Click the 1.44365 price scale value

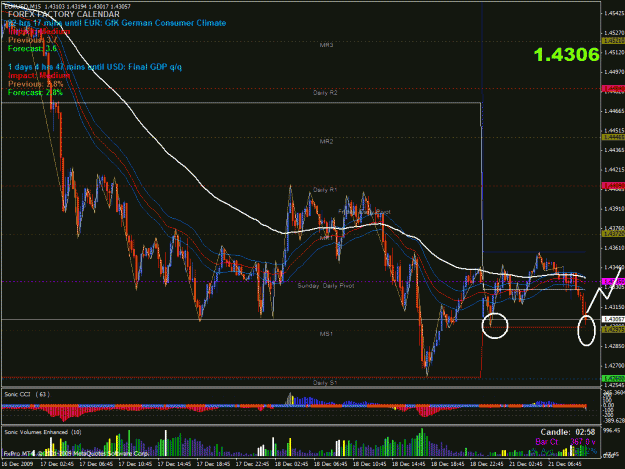pyautogui.click(x=614, y=150)
